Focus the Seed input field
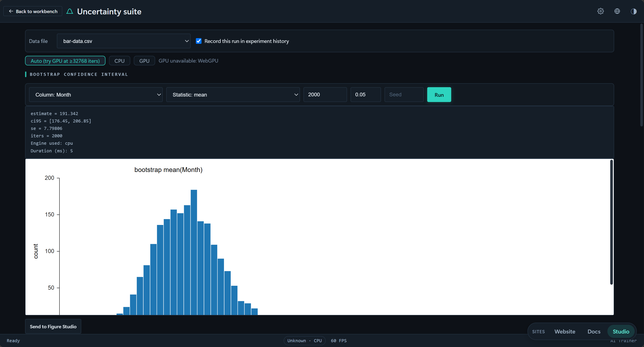The image size is (644, 347). coord(404,95)
